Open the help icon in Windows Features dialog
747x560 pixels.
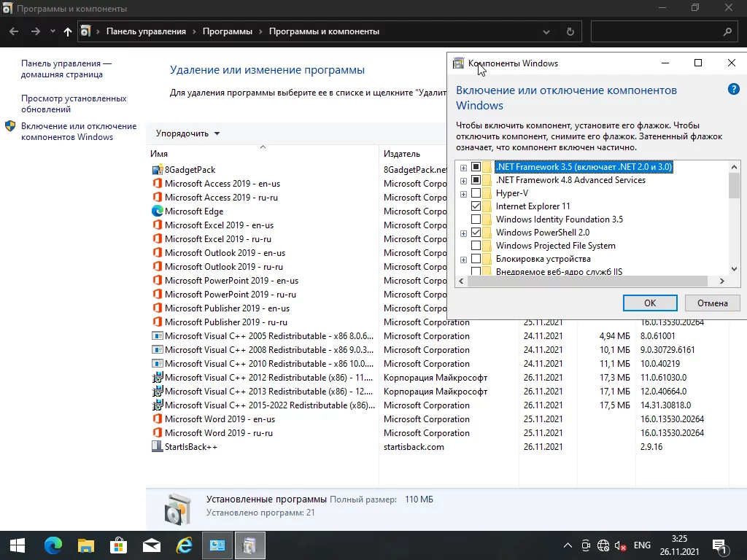[734, 89]
